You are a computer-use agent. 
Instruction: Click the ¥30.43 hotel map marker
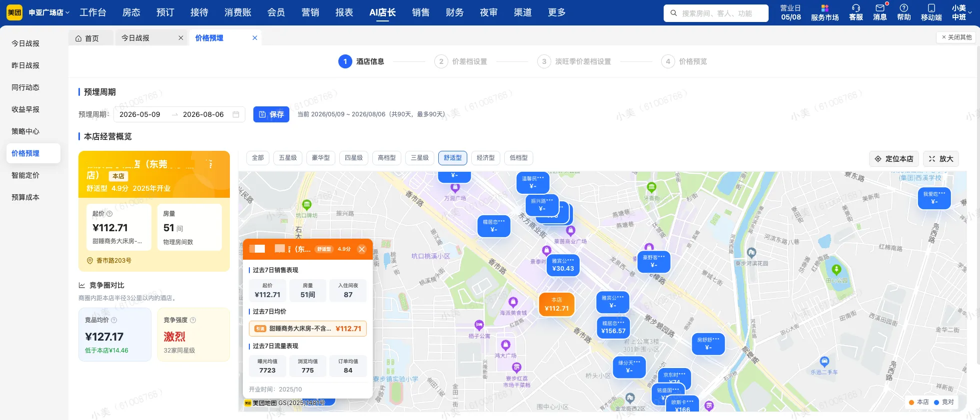tap(563, 265)
